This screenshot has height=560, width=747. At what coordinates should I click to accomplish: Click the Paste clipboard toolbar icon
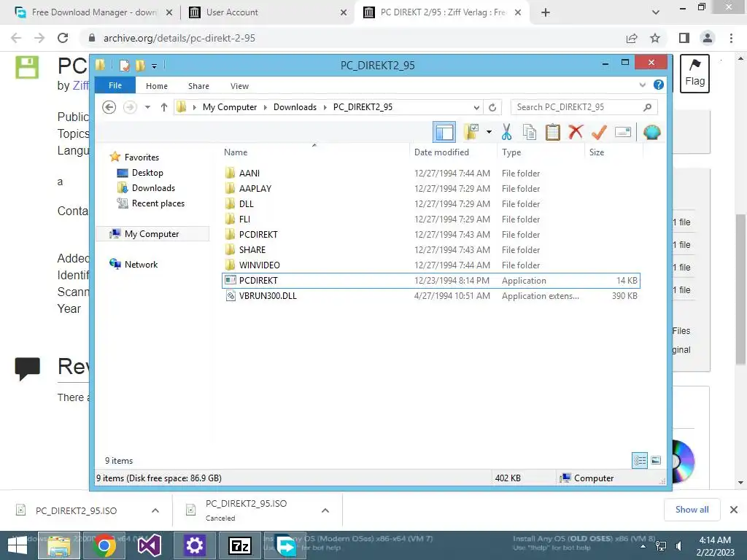click(553, 132)
